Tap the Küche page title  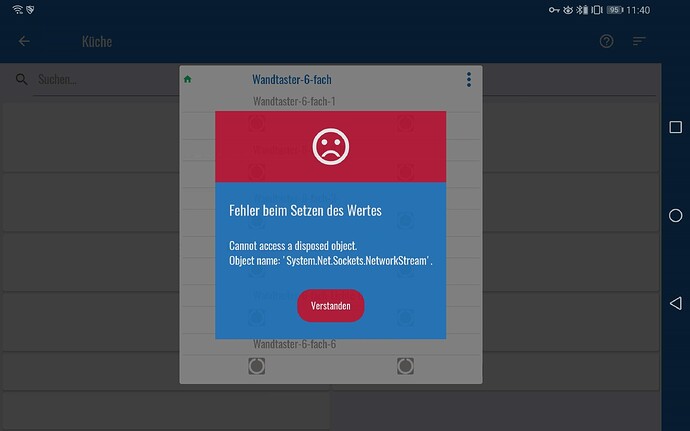point(97,42)
